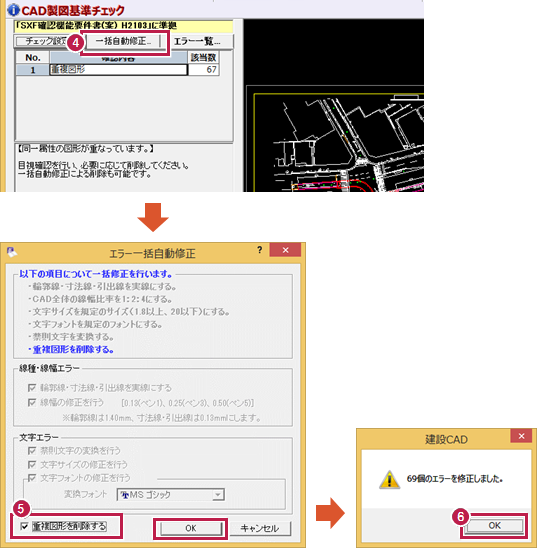Click the warning triangle icon in 建設CAD message
537x548 pixels.
point(390,480)
